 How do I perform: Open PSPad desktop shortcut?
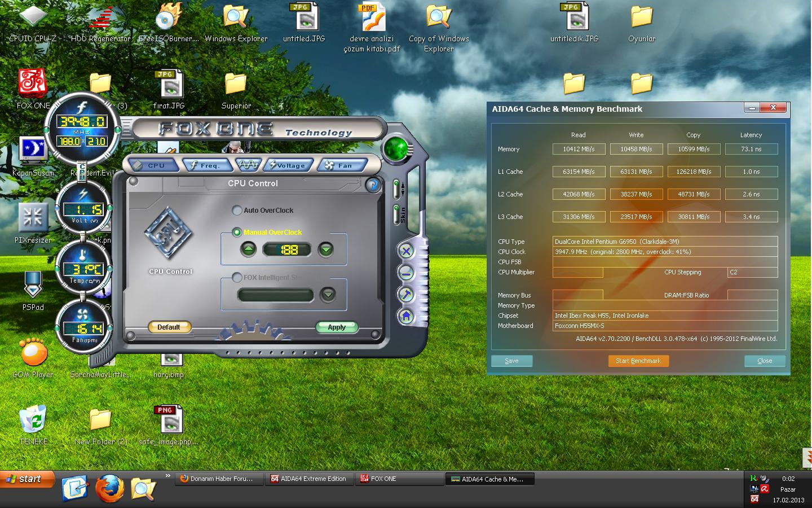(x=33, y=291)
